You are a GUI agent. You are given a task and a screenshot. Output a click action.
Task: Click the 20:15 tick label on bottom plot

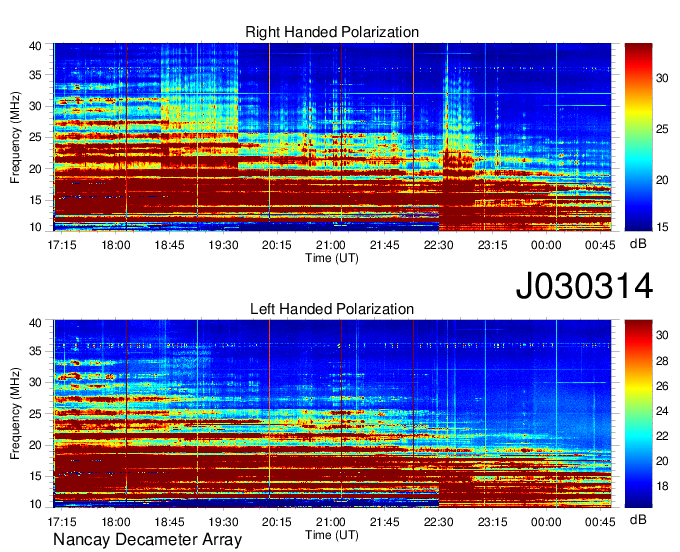[x=277, y=522]
